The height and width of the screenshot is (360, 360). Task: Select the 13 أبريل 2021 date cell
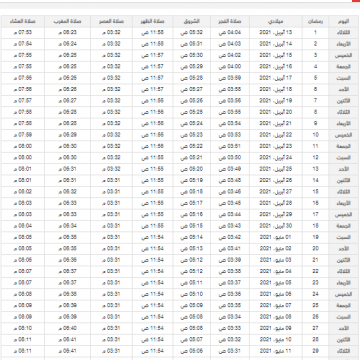pyautogui.click(x=276, y=33)
